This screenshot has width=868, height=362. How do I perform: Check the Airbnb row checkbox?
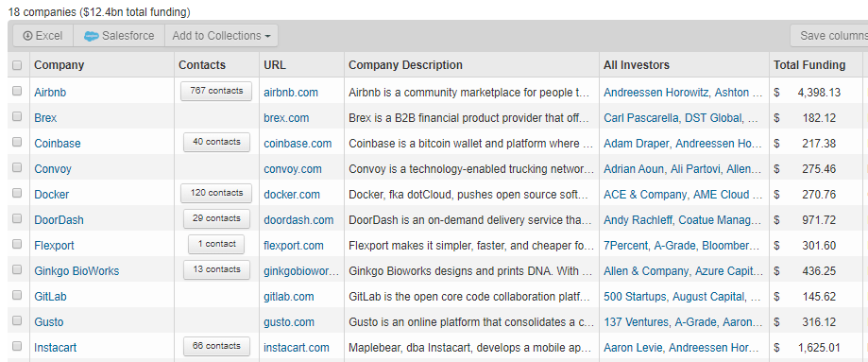(17, 91)
